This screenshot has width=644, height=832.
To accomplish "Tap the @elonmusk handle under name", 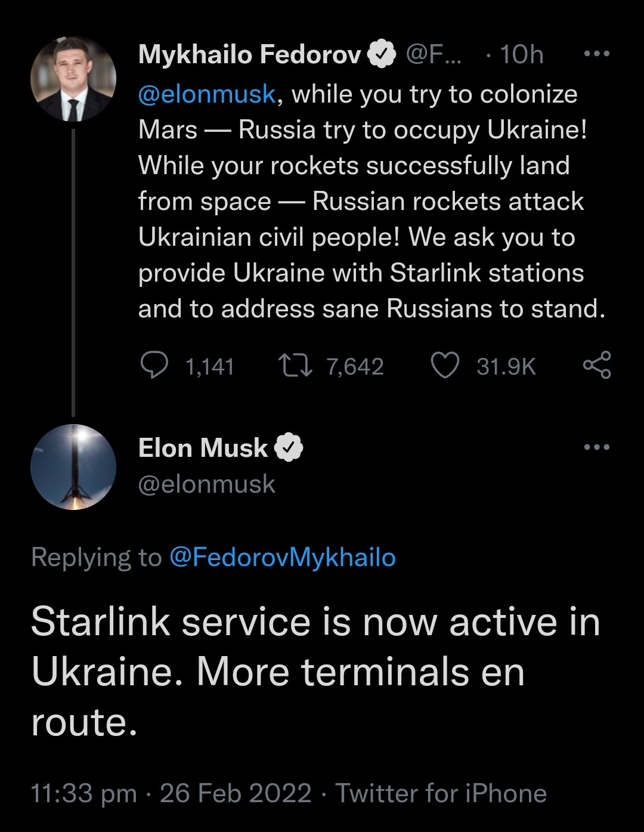I will 207,484.
